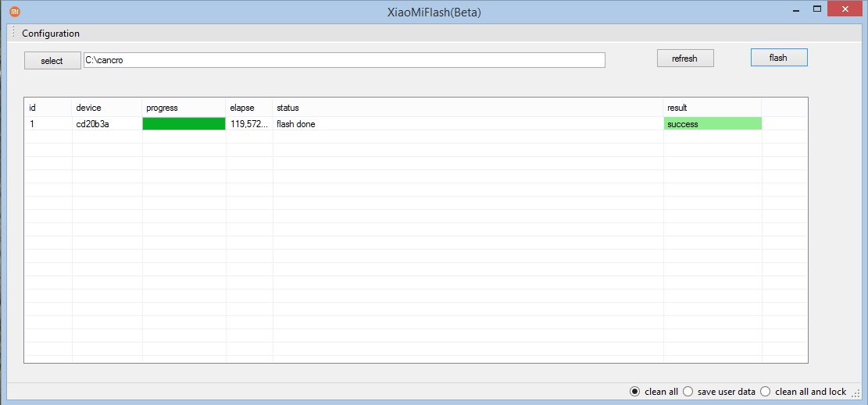
Task: Open the Configuration menu
Action: 51,34
